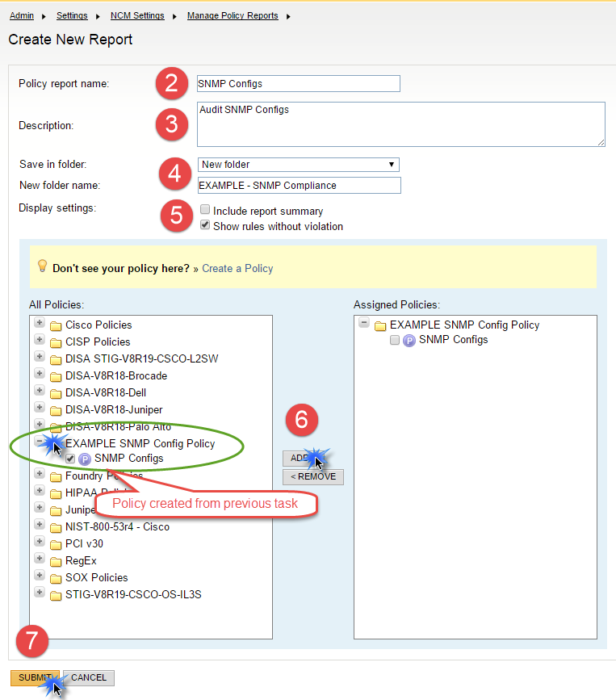This screenshot has width=616, height=700.
Task: Click the Policy report name field
Action: click(299, 83)
